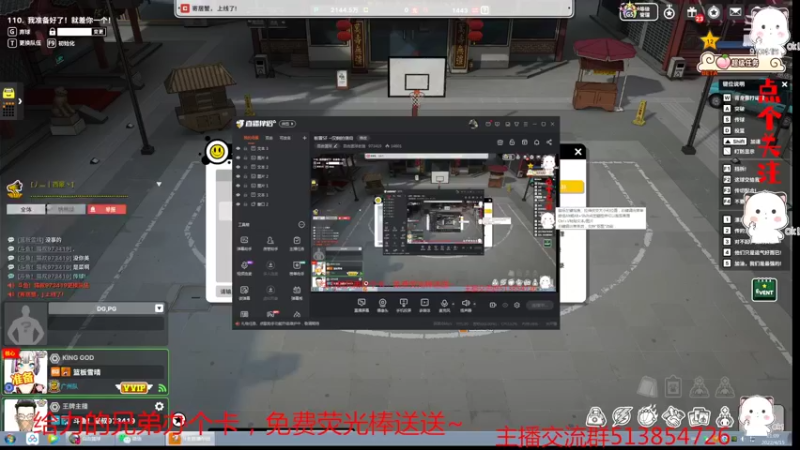
Task: Hide the 文本 3 layer via eye icon
Action: coord(238,148)
